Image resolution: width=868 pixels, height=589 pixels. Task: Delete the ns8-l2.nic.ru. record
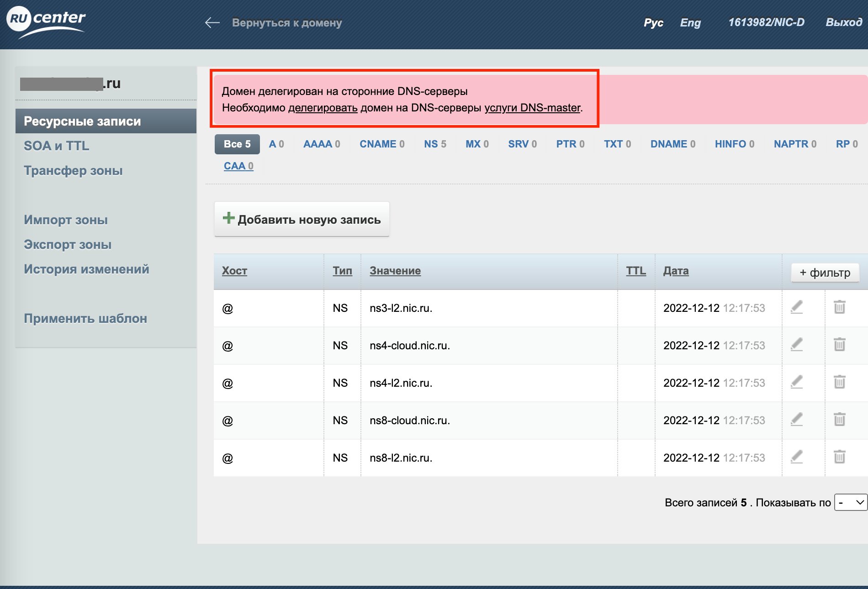(x=840, y=457)
